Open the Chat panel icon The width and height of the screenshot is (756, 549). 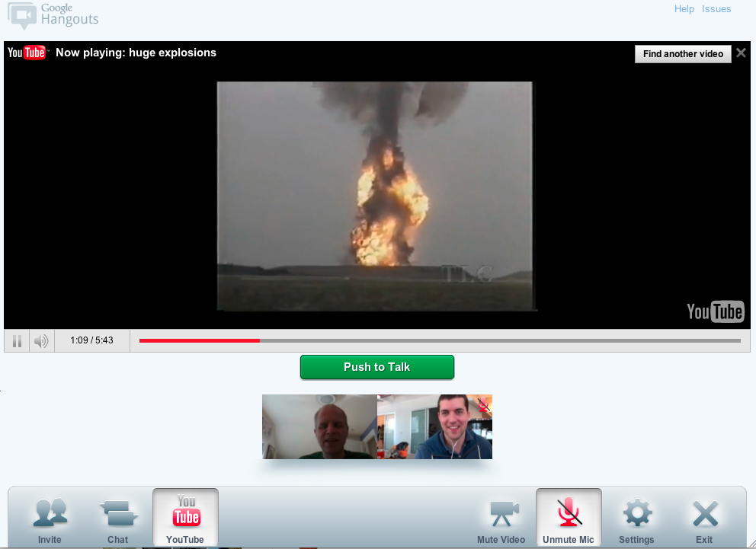[117, 516]
